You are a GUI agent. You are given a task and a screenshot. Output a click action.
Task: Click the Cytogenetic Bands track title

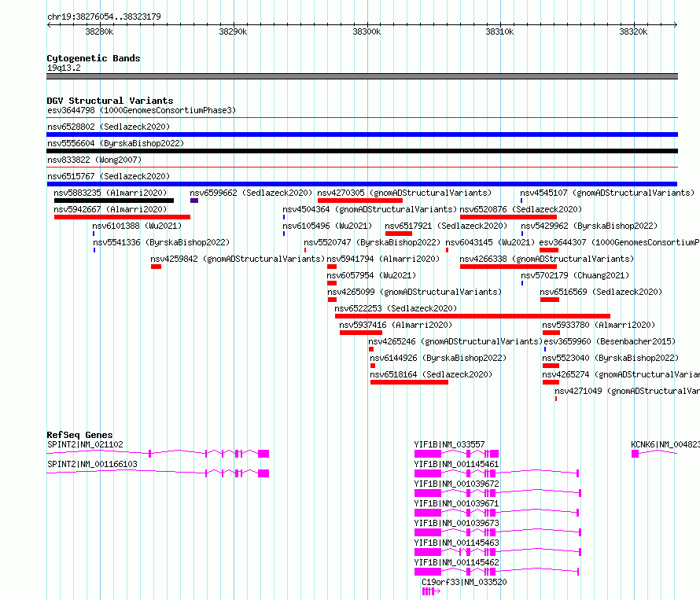click(x=94, y=58)
